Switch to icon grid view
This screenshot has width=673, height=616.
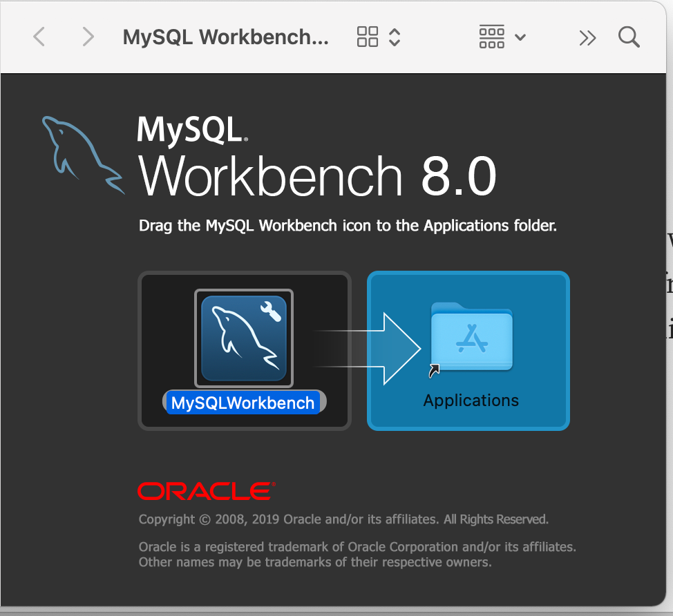click(x=368, y=37)
